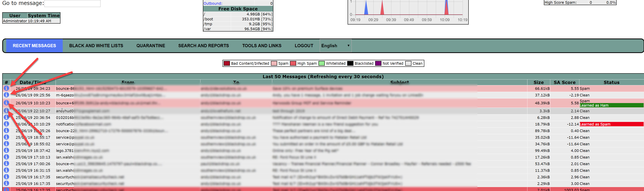Click the Learned as Spam status label

point(595,124)
